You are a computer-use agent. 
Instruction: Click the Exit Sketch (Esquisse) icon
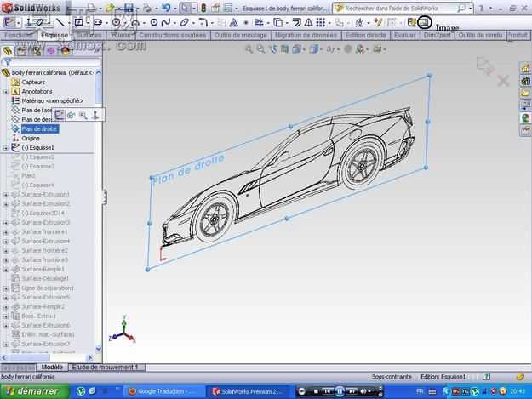pyautogui.click(x=9, y=23)
